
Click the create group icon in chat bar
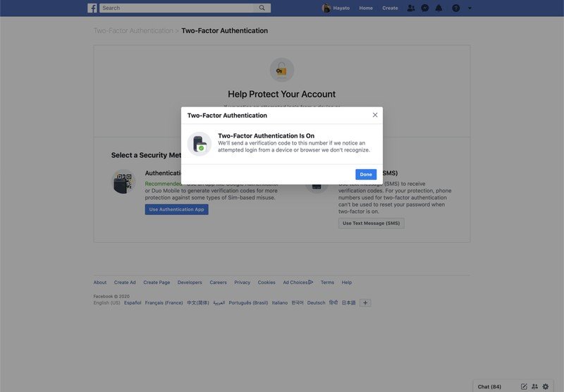coord(534,386)
